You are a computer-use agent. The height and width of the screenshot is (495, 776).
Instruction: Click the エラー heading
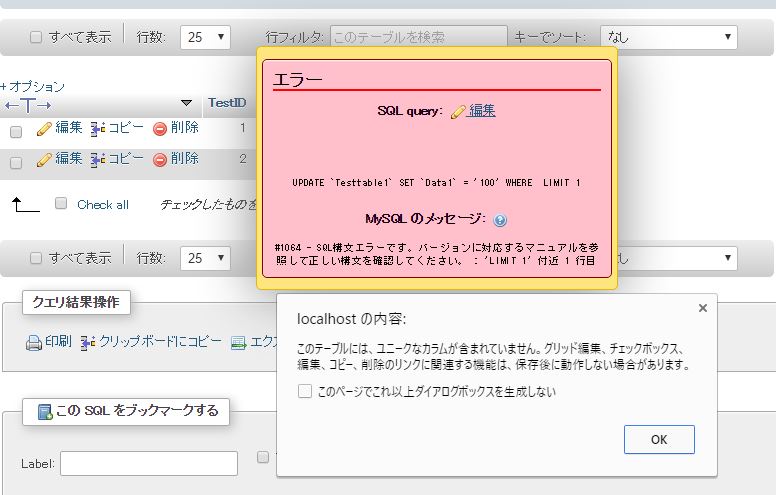coord(297,79)
